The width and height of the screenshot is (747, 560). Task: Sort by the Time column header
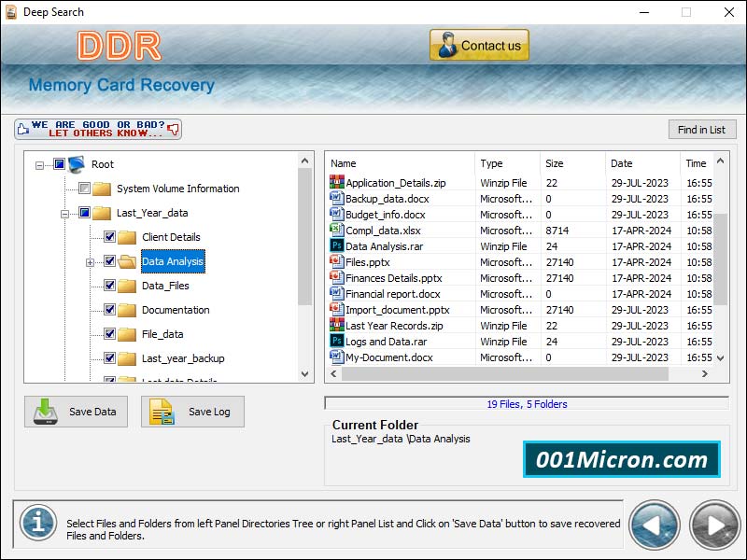[697, 163]
